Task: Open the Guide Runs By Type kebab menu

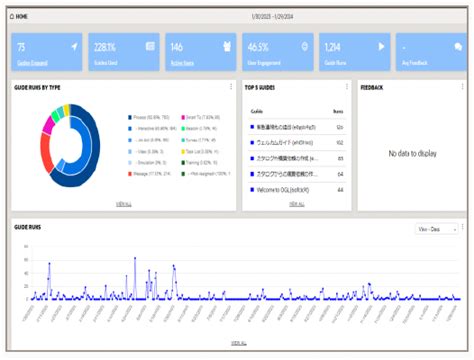Action: click(x=231, y=87)
